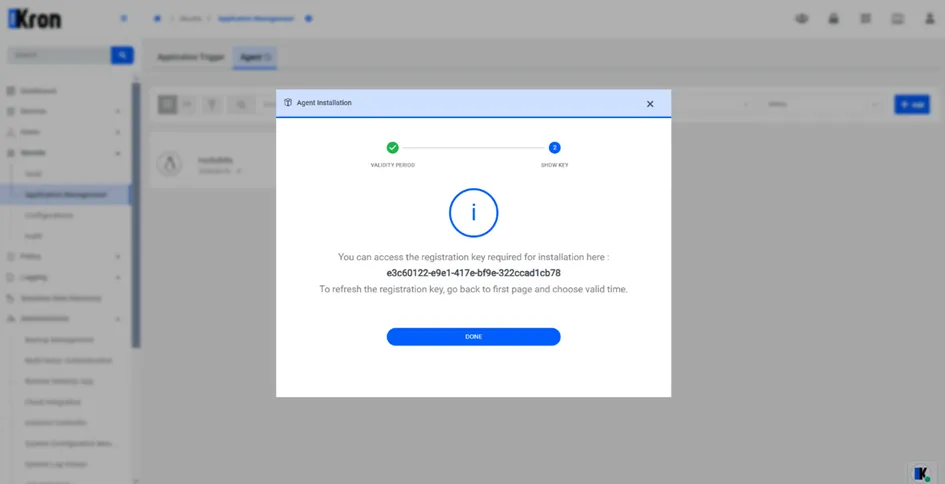Click the grid icon in top header
Viewport: 945px width, 484px height.
tap(865, 19)
